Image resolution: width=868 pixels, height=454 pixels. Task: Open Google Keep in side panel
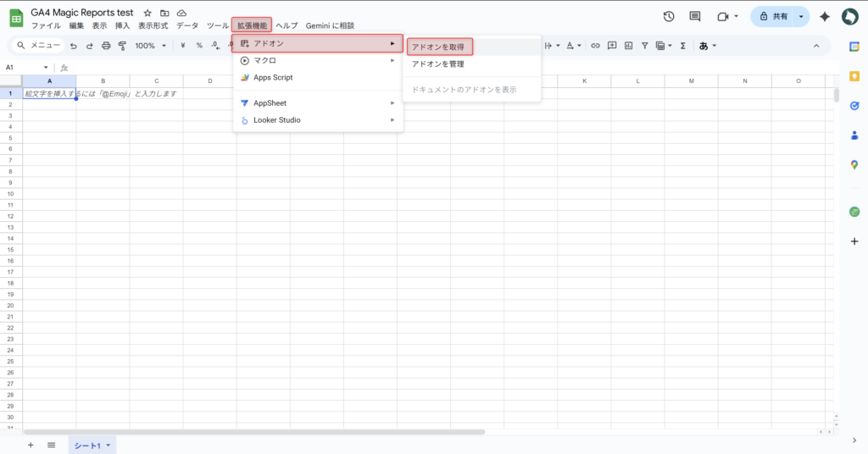[x=854, y=76]
